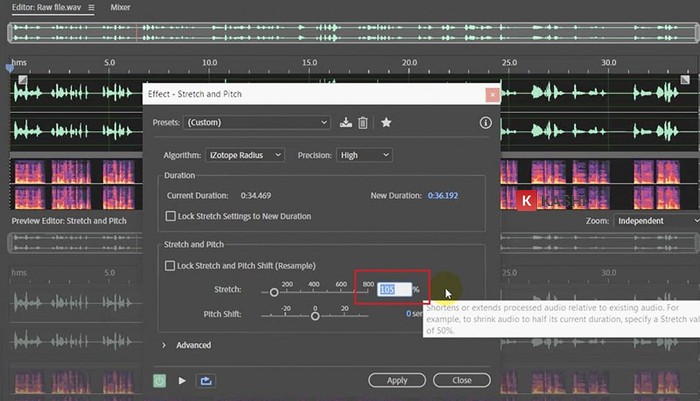Viewport: 700px width, 401px height.
Task: Switch to the Mixer tab
Action: tap(120, 8)
